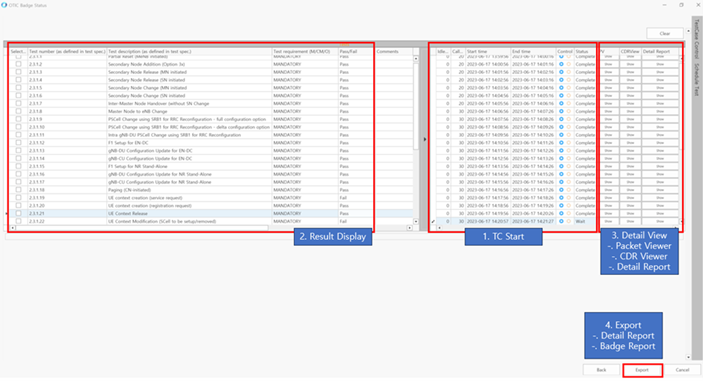Tick the checkbox for test 2.3.1.2
The width and height of the screenshot is (703, 381).
tap(18, 64)
